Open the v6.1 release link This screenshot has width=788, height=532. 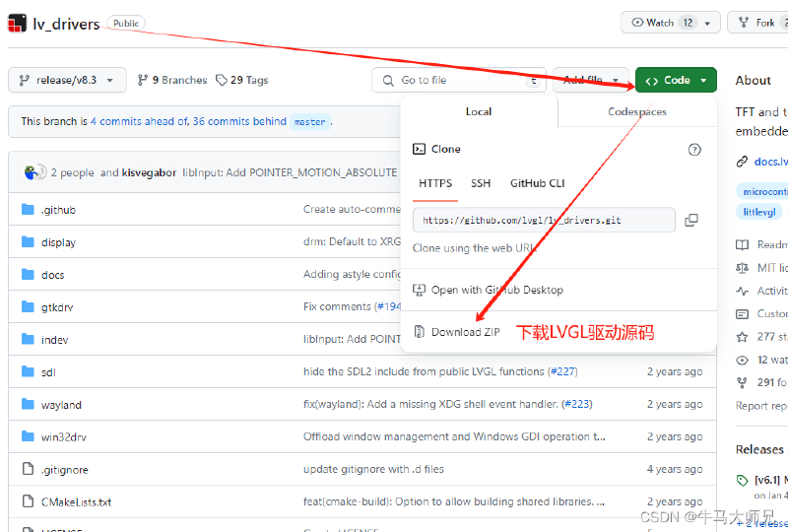click(x=771, y=480)
